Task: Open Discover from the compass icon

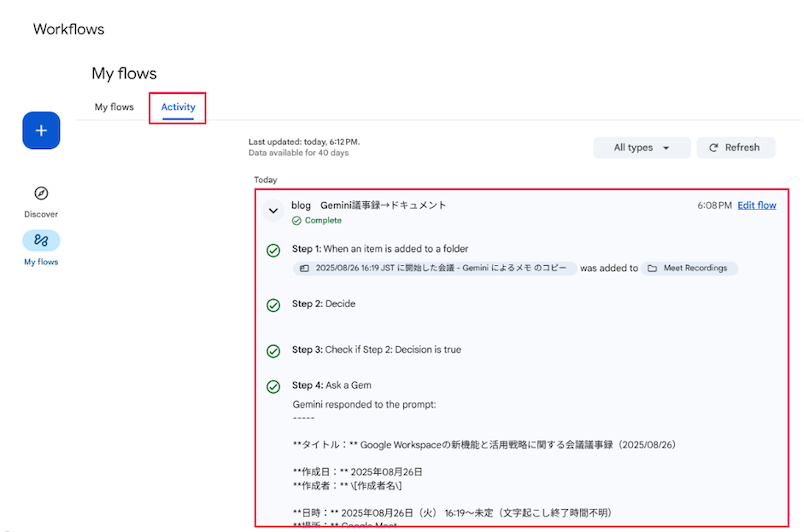Action: pyautogui.click(x=41, y=193)
